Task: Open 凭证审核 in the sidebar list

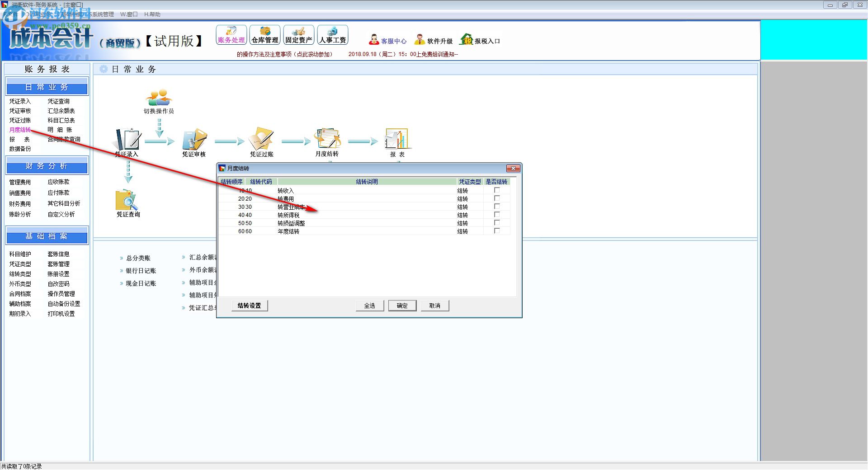Action: tap(20, 111)
